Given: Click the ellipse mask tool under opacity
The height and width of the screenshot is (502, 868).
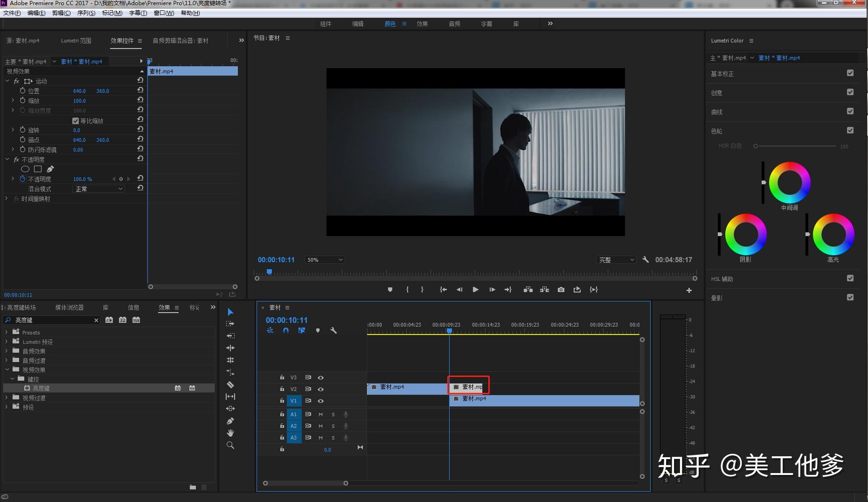Looking at the screenshot, I should coord(25,169).
